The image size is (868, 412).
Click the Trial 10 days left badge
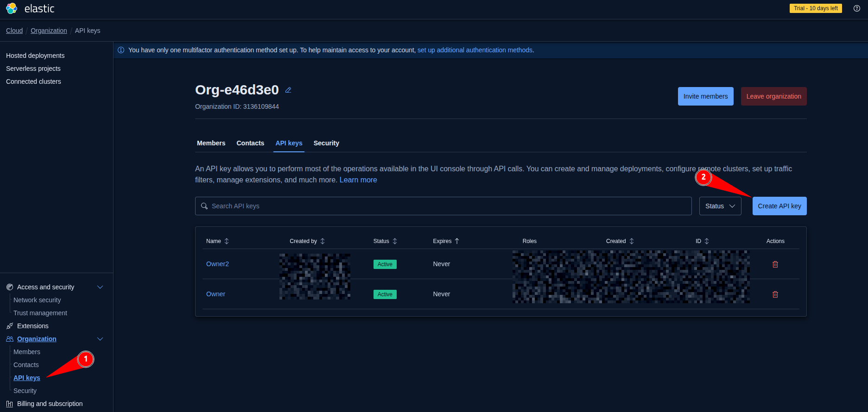816,8
